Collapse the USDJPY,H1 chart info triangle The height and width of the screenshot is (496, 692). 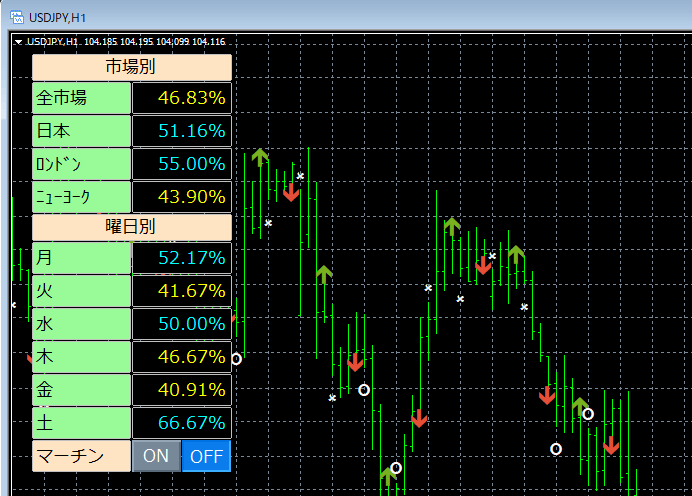pyautogui.click(x=19, y=42)
